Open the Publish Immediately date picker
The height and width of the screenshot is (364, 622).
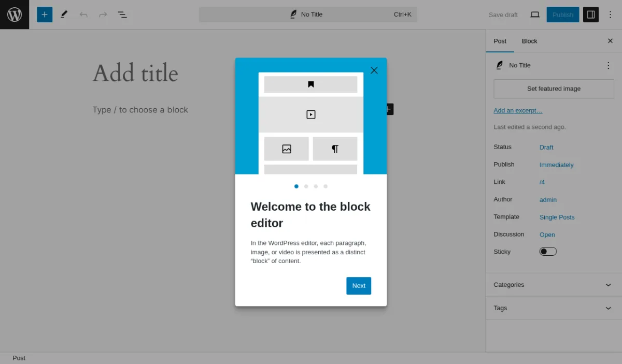click(x=556, y=165)
